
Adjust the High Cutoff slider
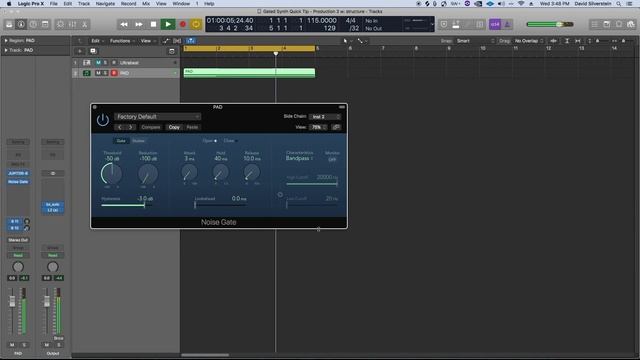(312, 184)
